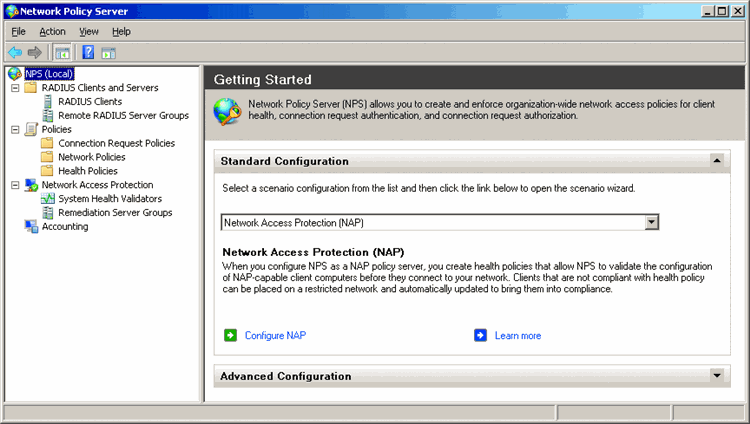Click the Advanced Configuration heading text
Screen dimensions: 750x424
(x=286, y=376)
